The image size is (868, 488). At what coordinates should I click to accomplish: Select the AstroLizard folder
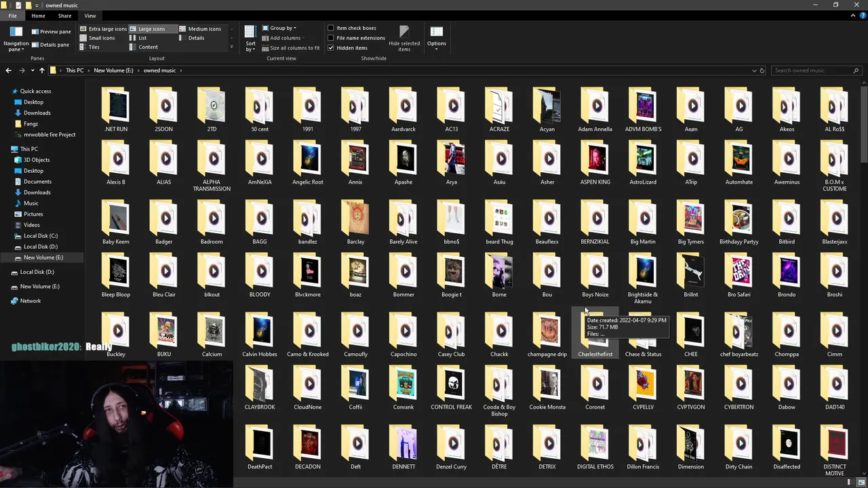tap(643, 163)
